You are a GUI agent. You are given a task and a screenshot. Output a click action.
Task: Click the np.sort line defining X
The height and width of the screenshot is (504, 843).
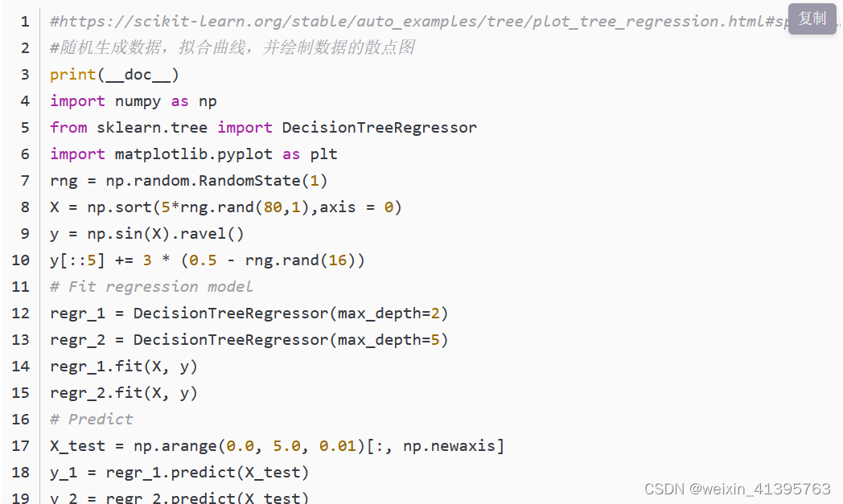[x=226, y=207]
